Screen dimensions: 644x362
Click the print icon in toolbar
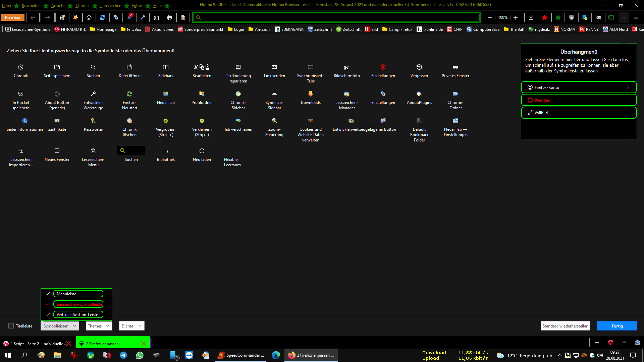[x=170, y=17]
